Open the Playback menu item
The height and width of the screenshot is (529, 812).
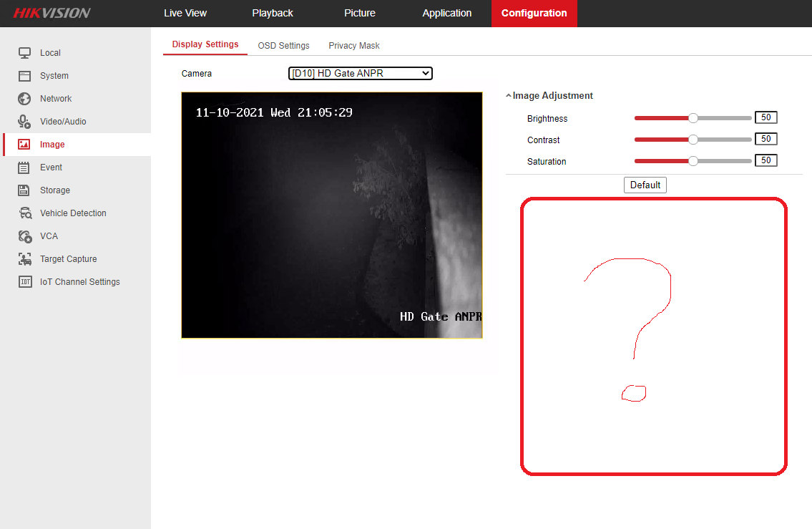(x=273, y=14)
